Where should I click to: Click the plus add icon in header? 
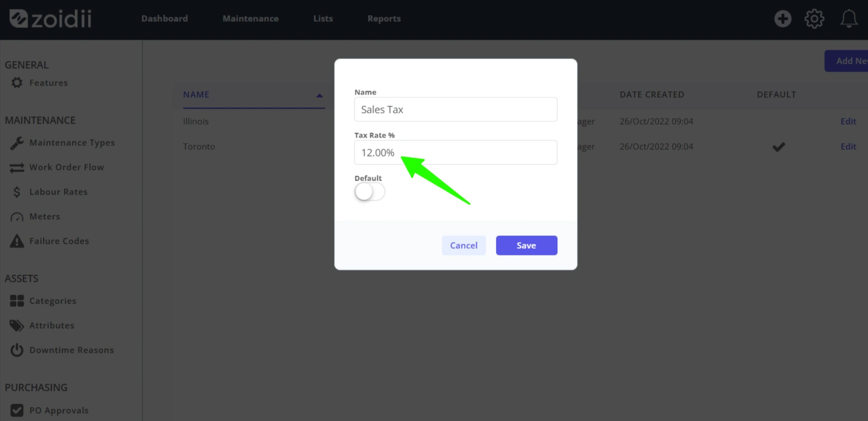(783, 18)
